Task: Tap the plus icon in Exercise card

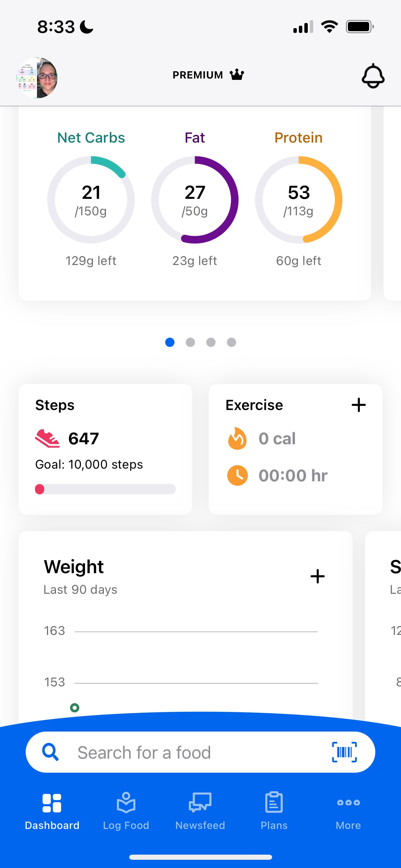Action: [x=359, y=405]
